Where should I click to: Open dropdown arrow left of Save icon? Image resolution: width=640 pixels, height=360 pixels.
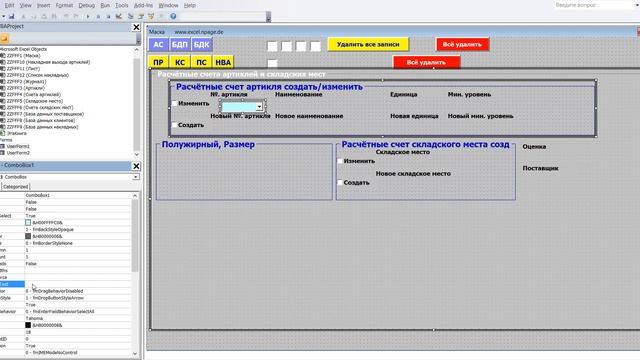(3, 16)
